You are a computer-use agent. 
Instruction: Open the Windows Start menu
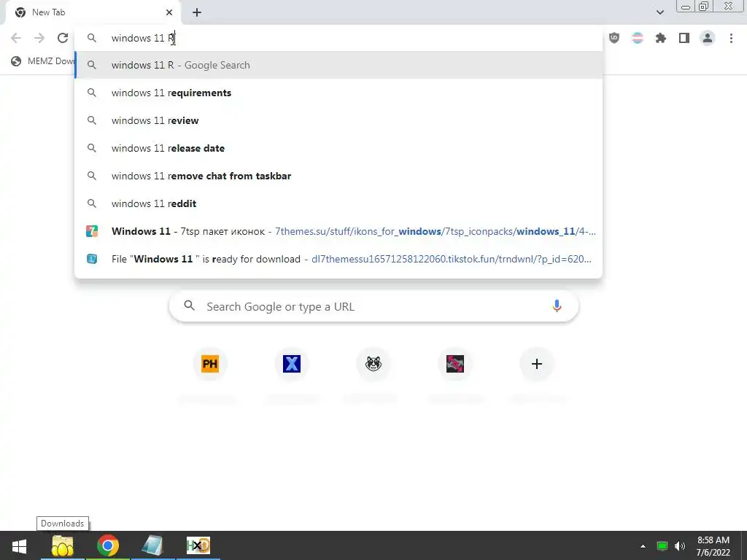coord(19,545)
